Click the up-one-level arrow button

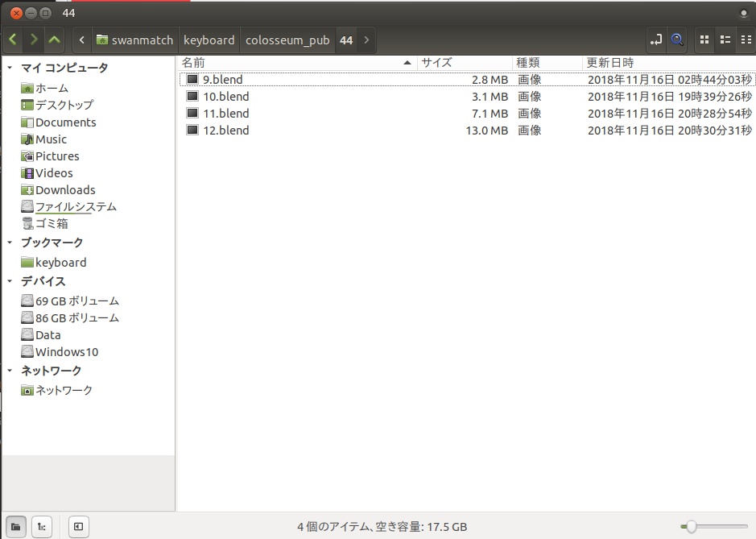point(54,39)
